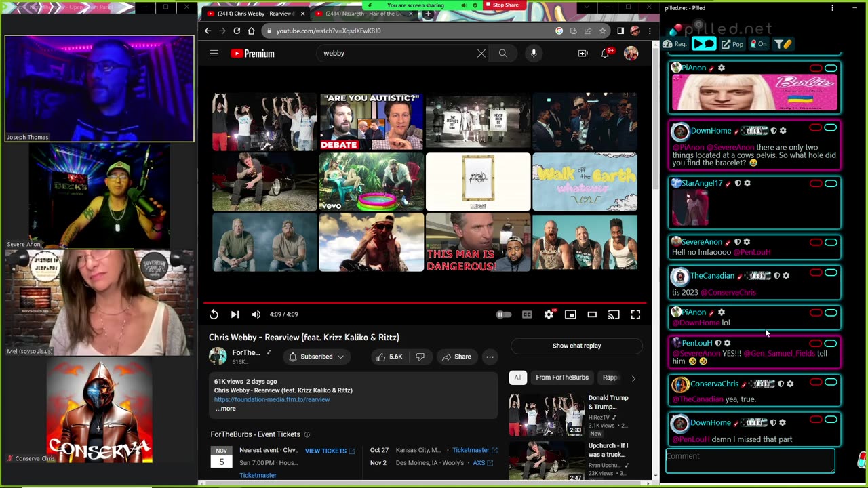The width and height of the screenshot is (868, 488).
Task: Open the foundation-media.ffm.to/rearview link
Action: pos(272,399)
